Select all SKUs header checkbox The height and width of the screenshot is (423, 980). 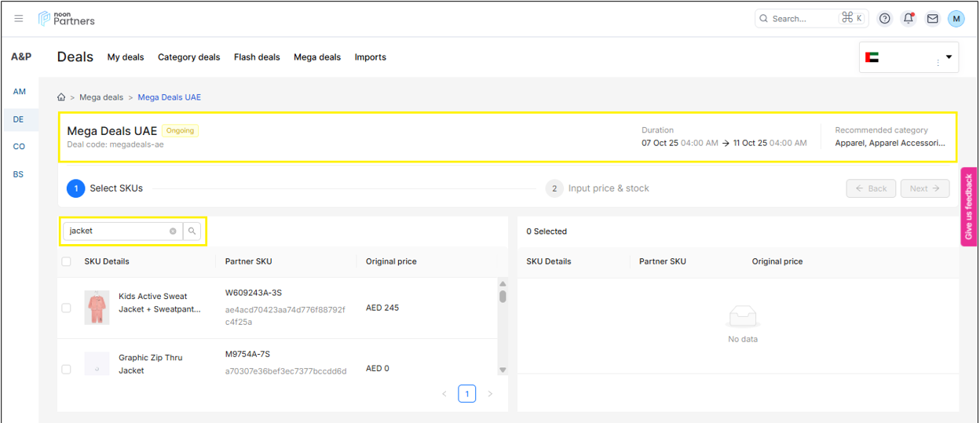(67, 261)
